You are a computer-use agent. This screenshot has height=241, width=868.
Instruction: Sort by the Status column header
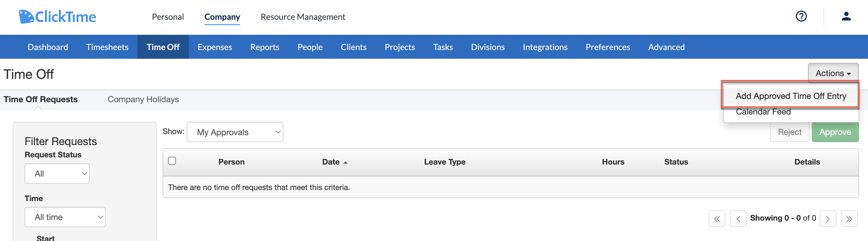(676, 162)
